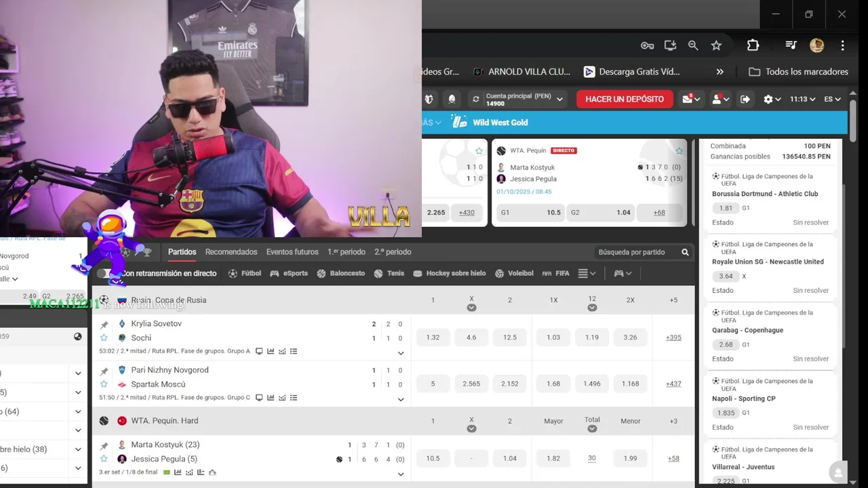This screenshot has height=488, width=868.
Task: Open the 11:13 time dropdown
Action: (x=802, y=99)
